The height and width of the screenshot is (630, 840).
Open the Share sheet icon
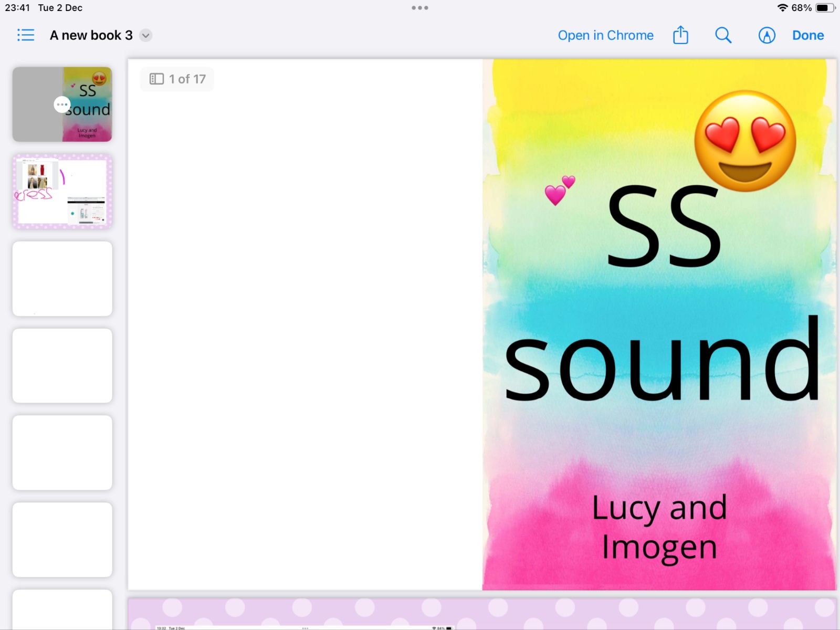(x=680, y=35)
